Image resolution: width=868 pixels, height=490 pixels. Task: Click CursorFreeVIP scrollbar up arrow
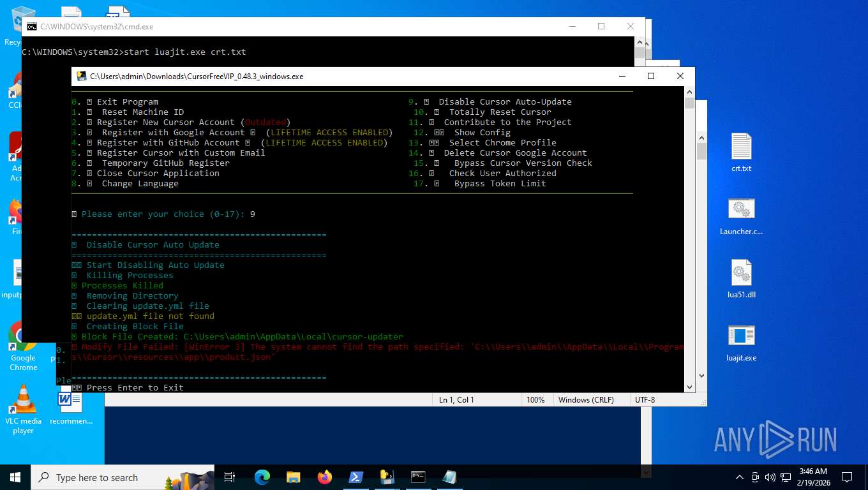(689, 92)
